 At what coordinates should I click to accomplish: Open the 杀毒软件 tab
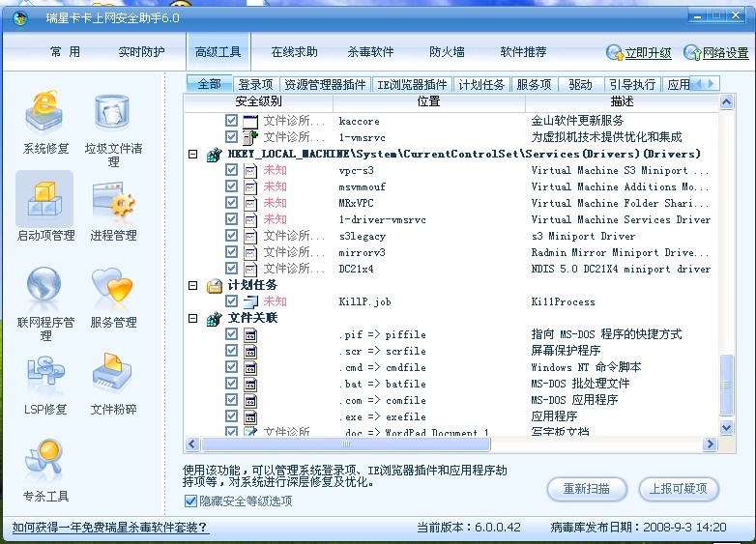point(371,52)
